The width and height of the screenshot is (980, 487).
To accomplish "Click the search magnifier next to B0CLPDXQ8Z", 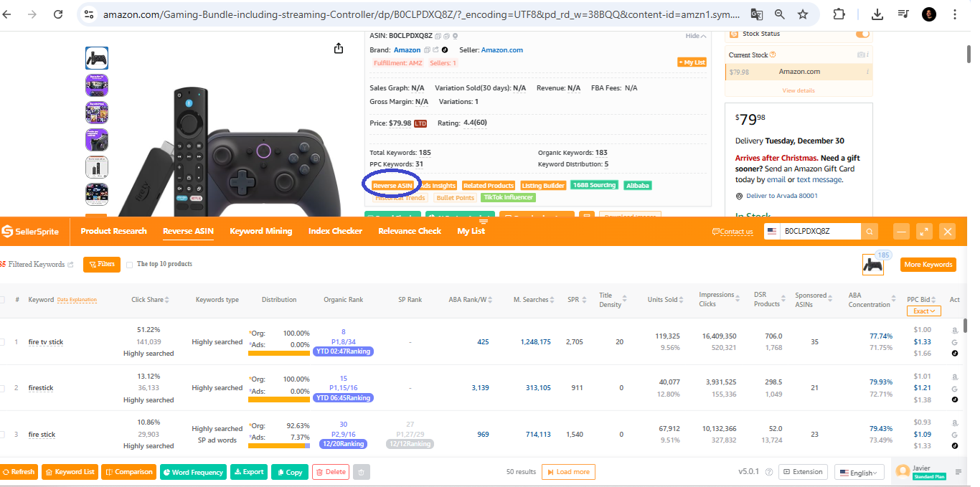I will (x=868, y=231).
